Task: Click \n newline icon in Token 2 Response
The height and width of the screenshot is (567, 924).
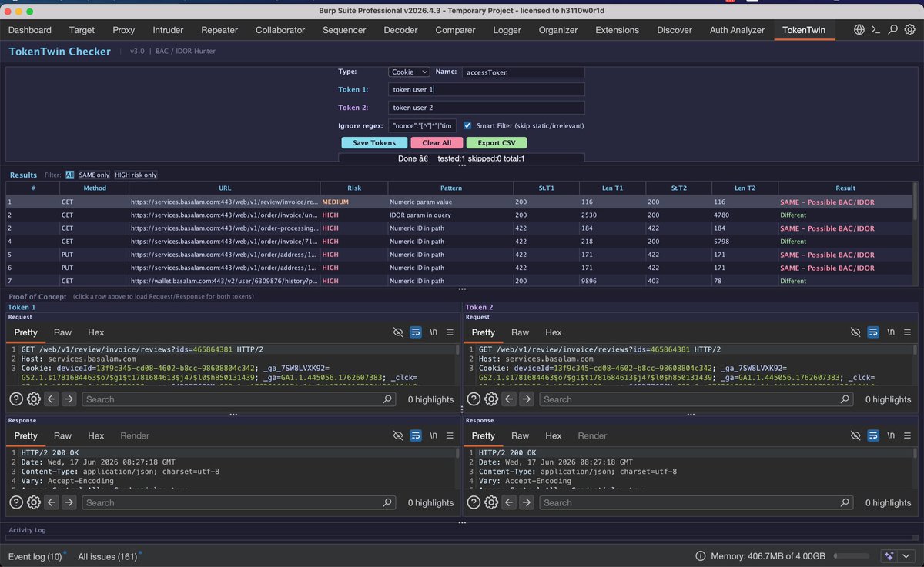Action: click(x=891, y=435)
